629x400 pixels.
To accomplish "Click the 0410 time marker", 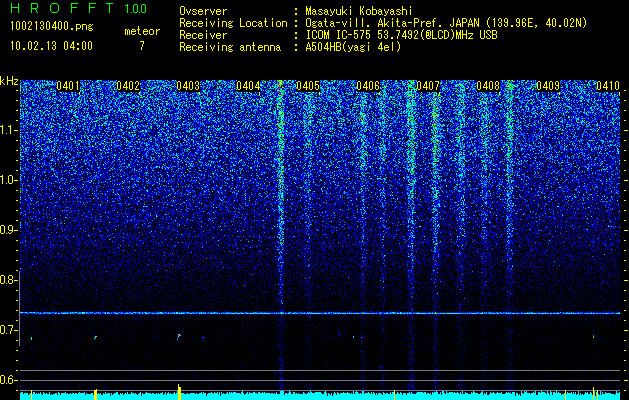I will coord(608,86).
